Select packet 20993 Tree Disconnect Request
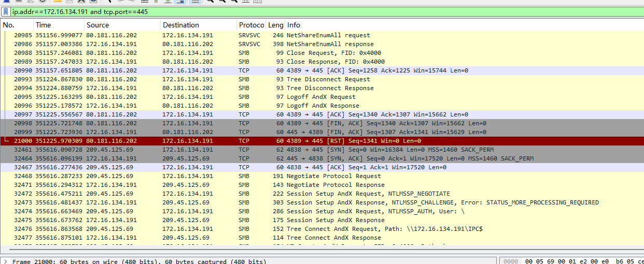 [x=322, y=79]
